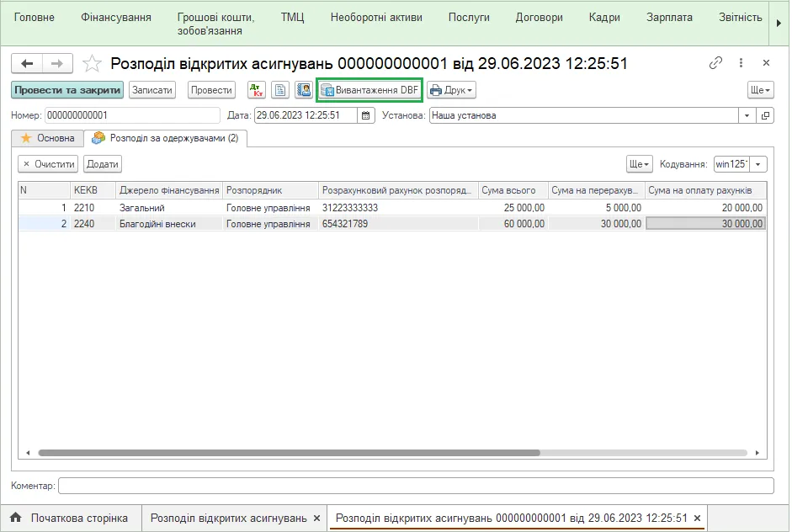Viewport: 792px width, 532px height.
Task: Go to the home page icon
Action: pos(16,518)
